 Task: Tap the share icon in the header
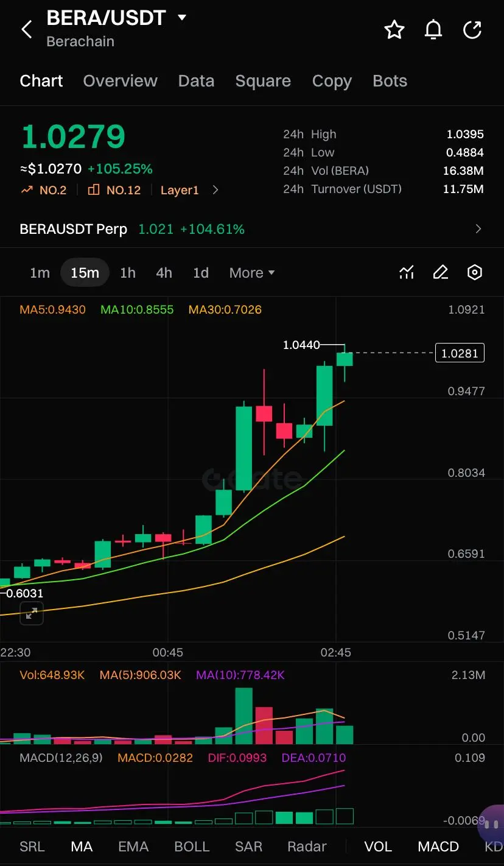tap(472, 29)
